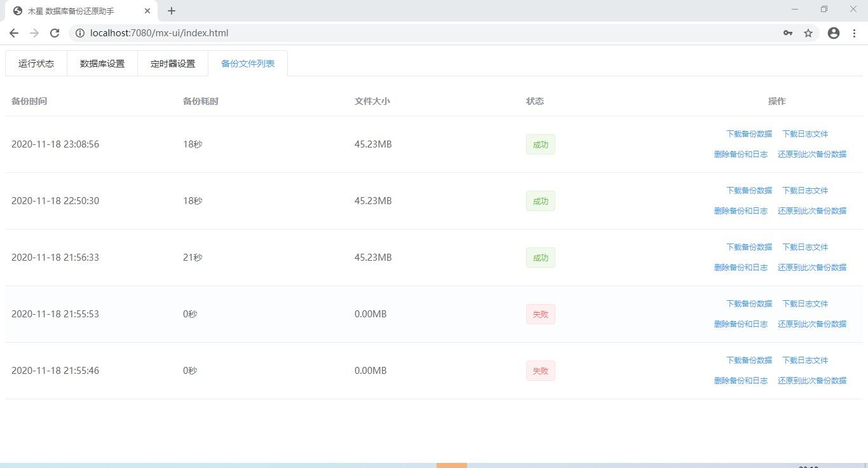The width and height of the screenshot is (868, 468).
Task: Download log file for 21:56:33 backup
Action: tap(805, 247)
